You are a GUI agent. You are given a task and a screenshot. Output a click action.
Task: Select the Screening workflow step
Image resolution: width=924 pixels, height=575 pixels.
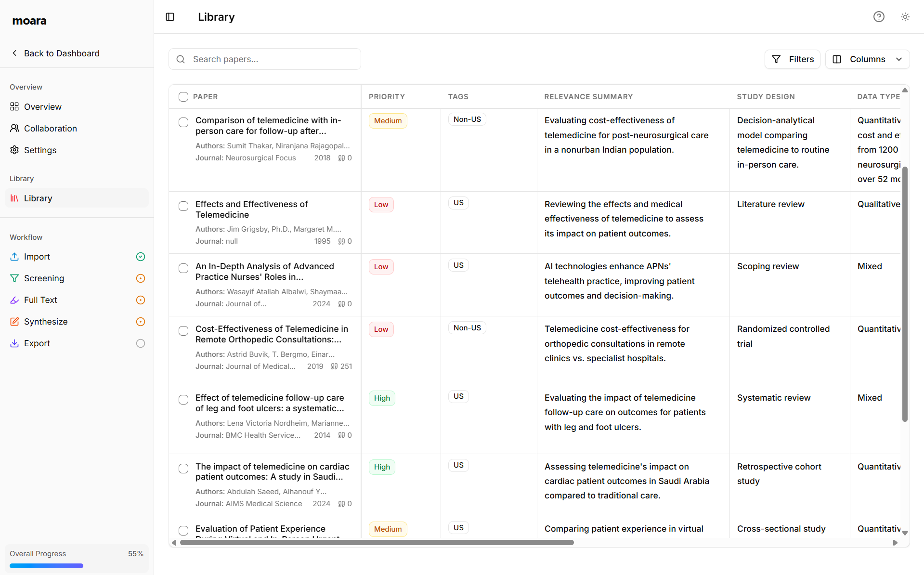pos(43,278)
